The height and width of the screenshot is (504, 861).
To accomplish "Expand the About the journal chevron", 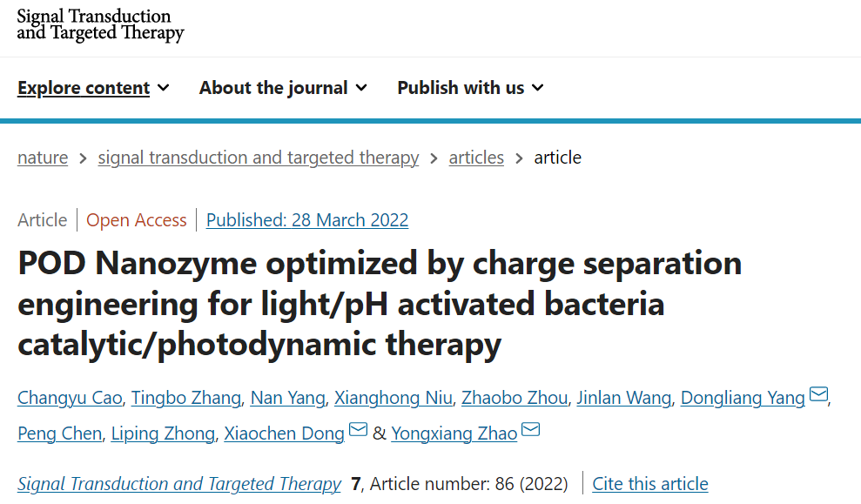I will point(361,88).
